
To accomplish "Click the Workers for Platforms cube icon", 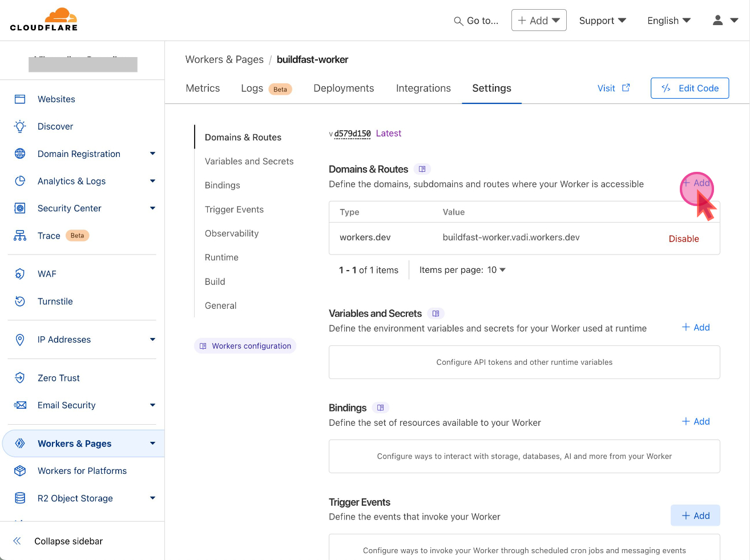I will (20, 471).
